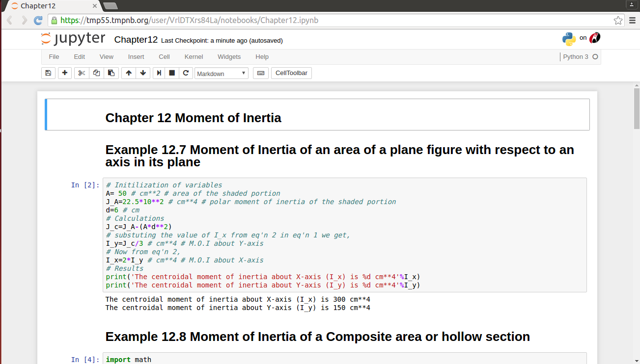The width and height of the screenshot is (640, 364).
Task: Restart kernel with the circular arrow icon
Action: pyautogui.click(x=185, y=73)
